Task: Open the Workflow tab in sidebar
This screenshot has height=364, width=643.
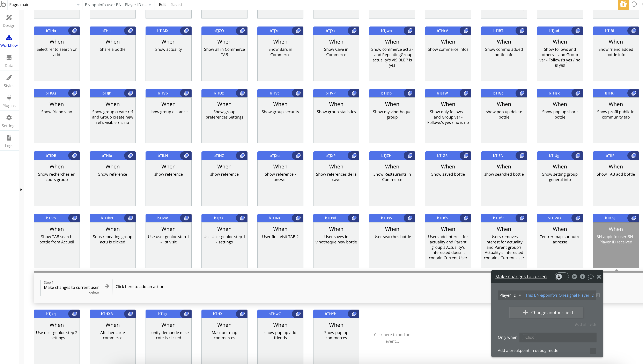Action: [9, 41]
